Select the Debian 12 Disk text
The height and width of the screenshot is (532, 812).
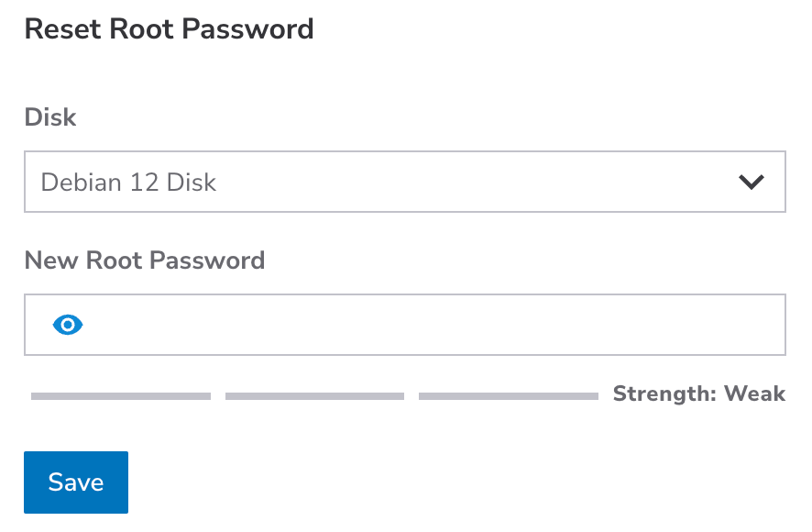coord(128,182)
